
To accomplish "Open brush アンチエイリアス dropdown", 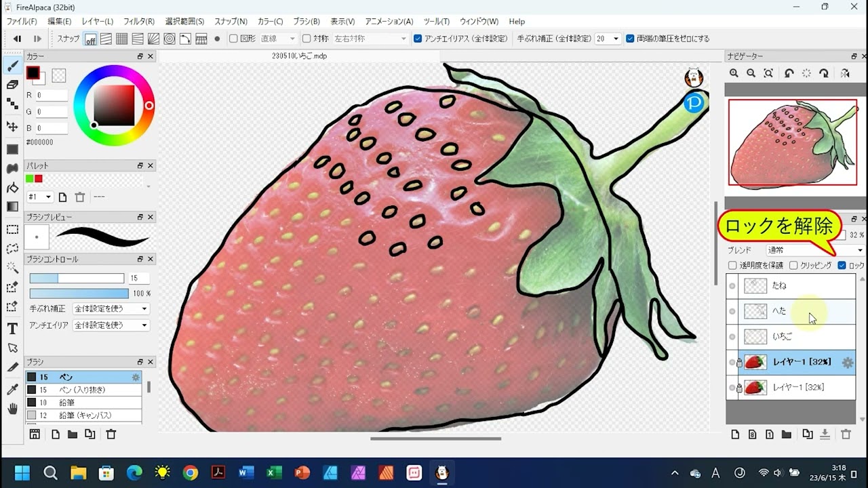I will (111, 325).
